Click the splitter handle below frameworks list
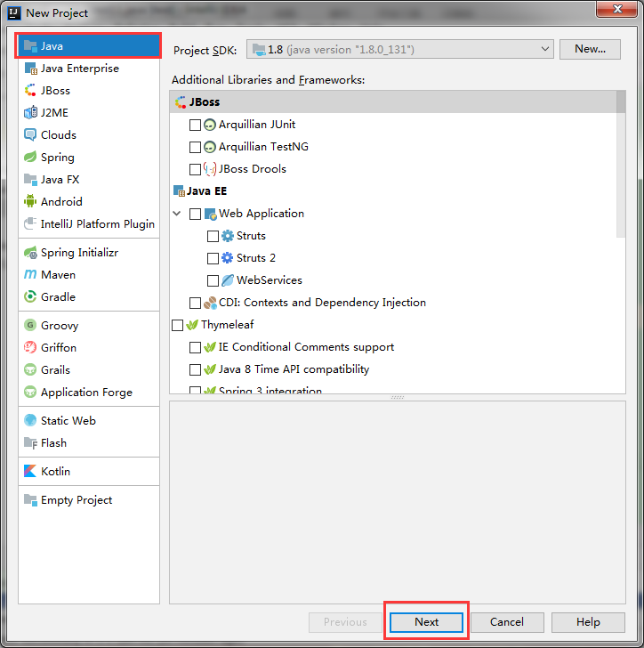 398,397
